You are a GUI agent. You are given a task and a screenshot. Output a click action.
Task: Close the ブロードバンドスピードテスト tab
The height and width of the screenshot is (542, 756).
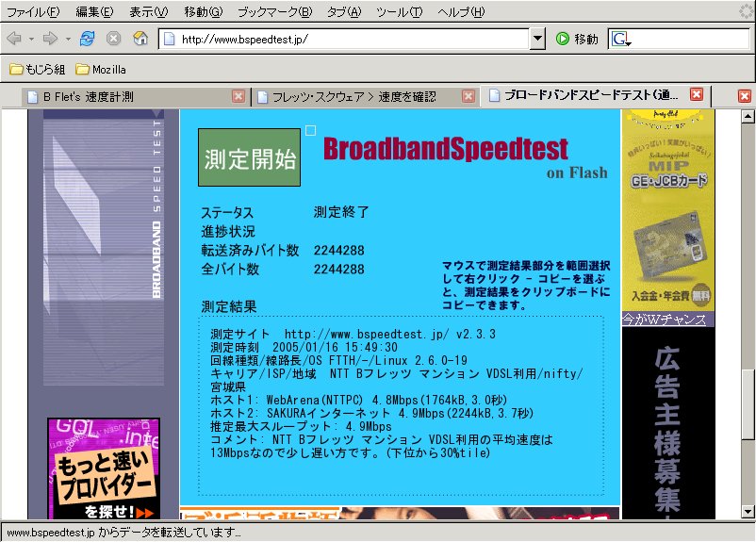697,94
